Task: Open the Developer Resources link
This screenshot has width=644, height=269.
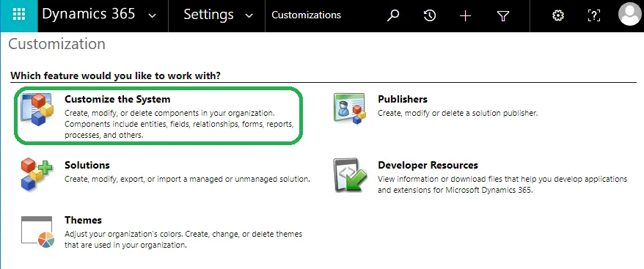Action: point(428,165)
